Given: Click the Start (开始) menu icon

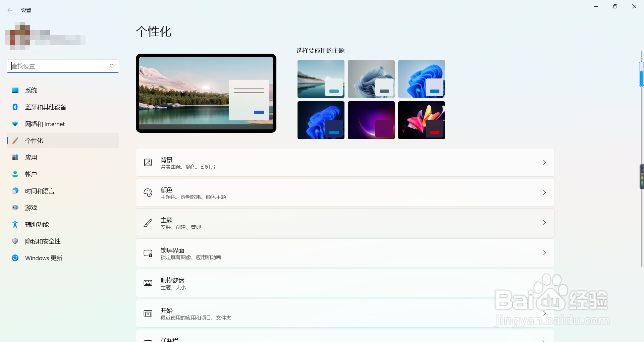Looking at the screenshot, I should pos(148,313).
